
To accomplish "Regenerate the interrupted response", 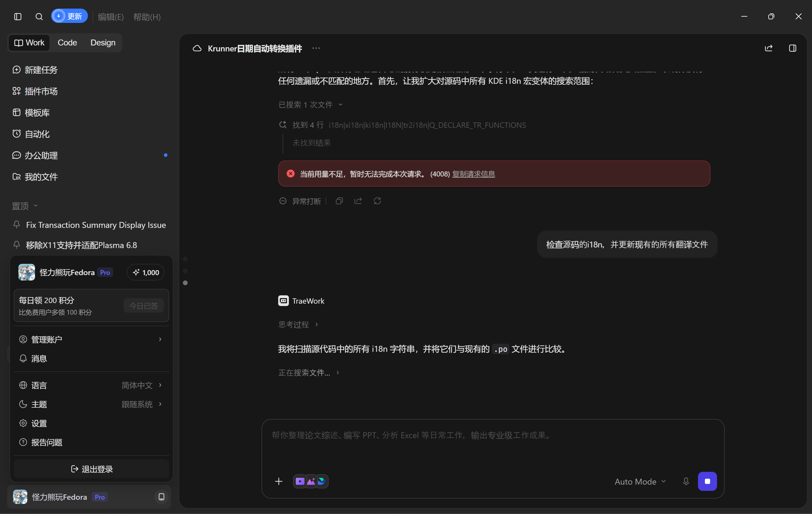I will pos(377,201).
